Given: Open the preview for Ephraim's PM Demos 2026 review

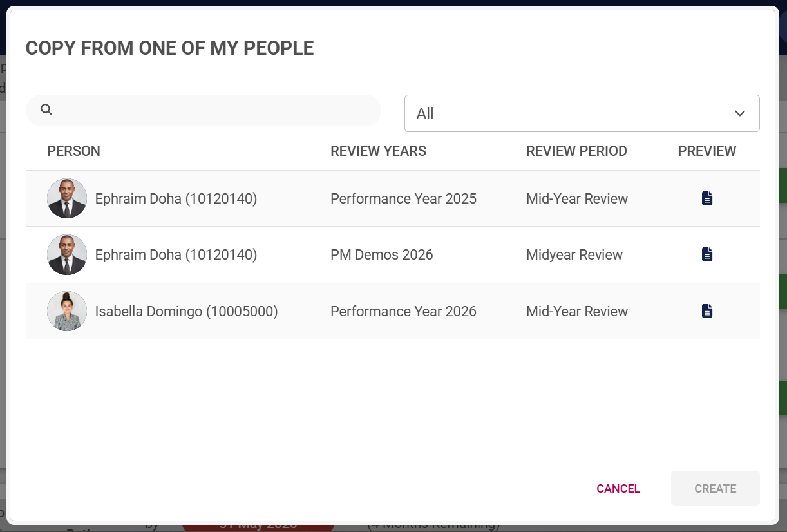Looking at the screenshot, I should [707, 254].
